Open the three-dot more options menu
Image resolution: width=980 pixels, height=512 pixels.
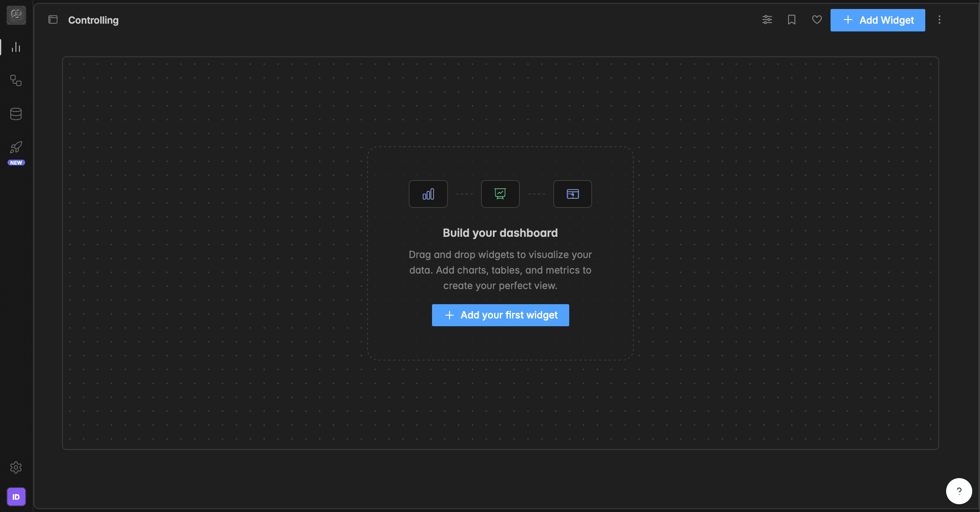click(x=940, y=20)
